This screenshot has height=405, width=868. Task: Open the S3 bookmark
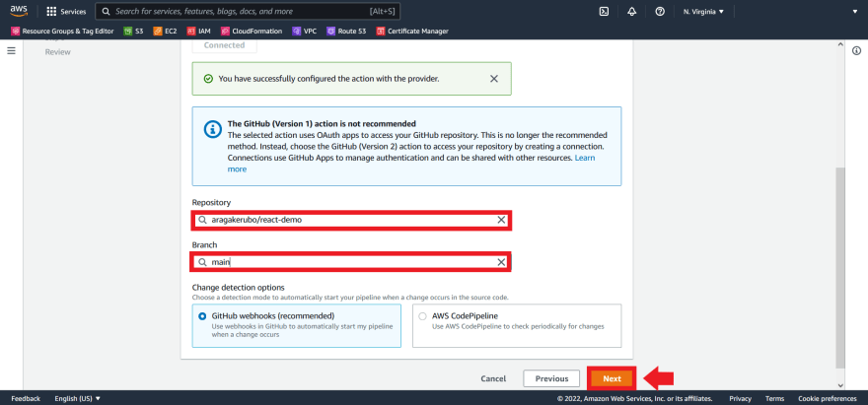[x=133, y=31]
